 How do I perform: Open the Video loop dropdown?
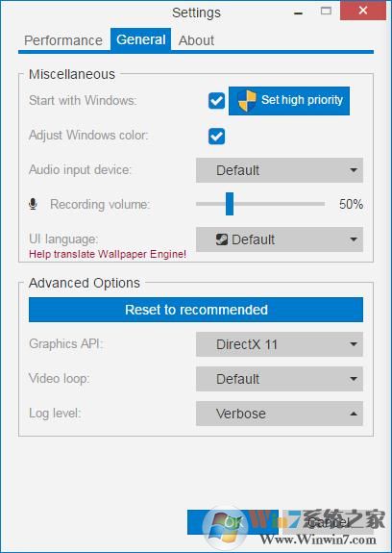280,379
